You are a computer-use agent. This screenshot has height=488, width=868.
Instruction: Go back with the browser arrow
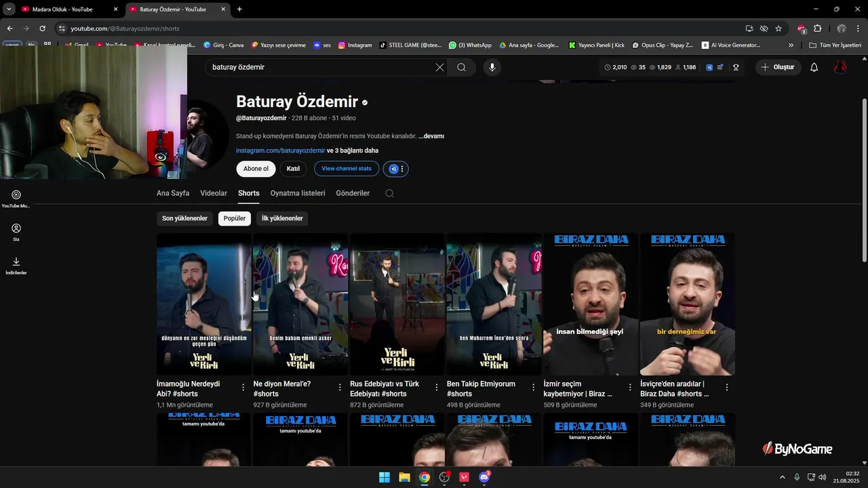(9, 28)
